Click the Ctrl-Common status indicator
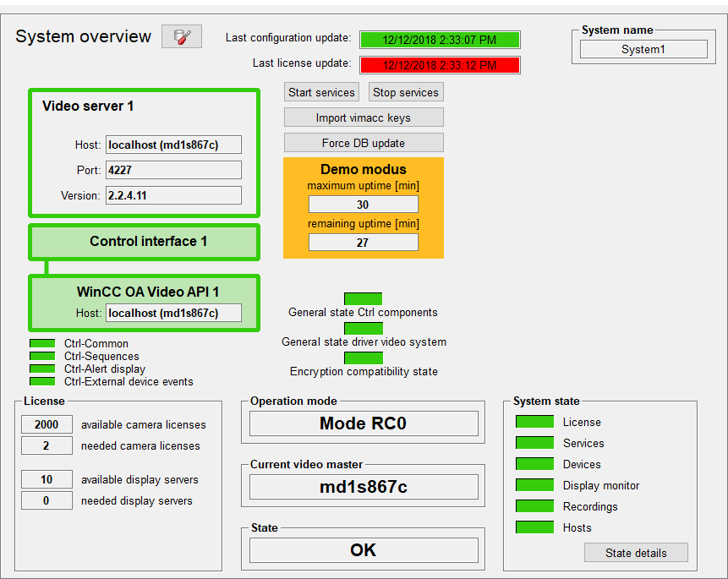Image resolution: width=728 pixels, height=579 pixels. pyautogui.click(x=41, y=343)
